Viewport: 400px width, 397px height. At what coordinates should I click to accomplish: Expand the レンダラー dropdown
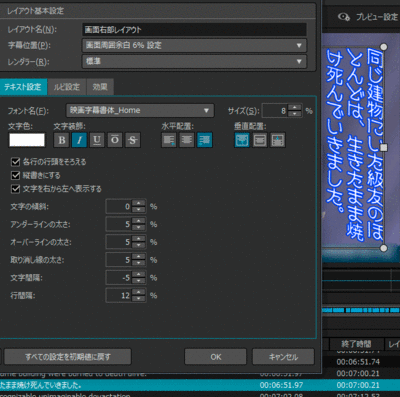point(194,61)
